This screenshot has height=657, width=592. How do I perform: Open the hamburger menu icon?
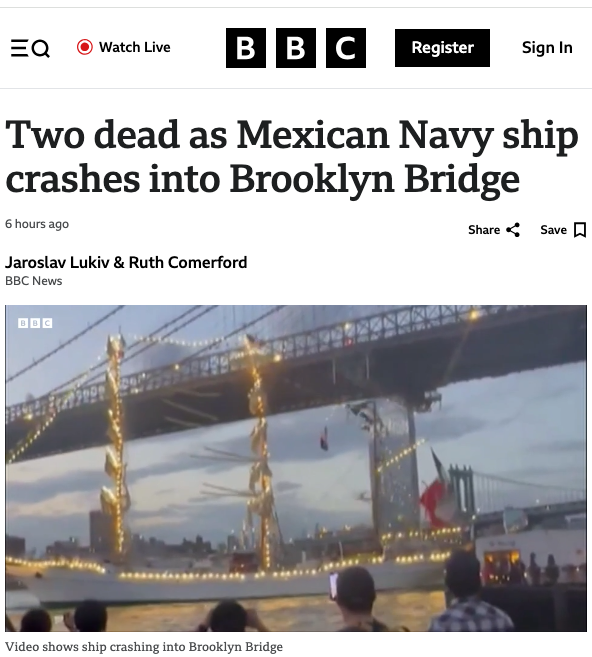pyautogui.click(x=19, y=48)
